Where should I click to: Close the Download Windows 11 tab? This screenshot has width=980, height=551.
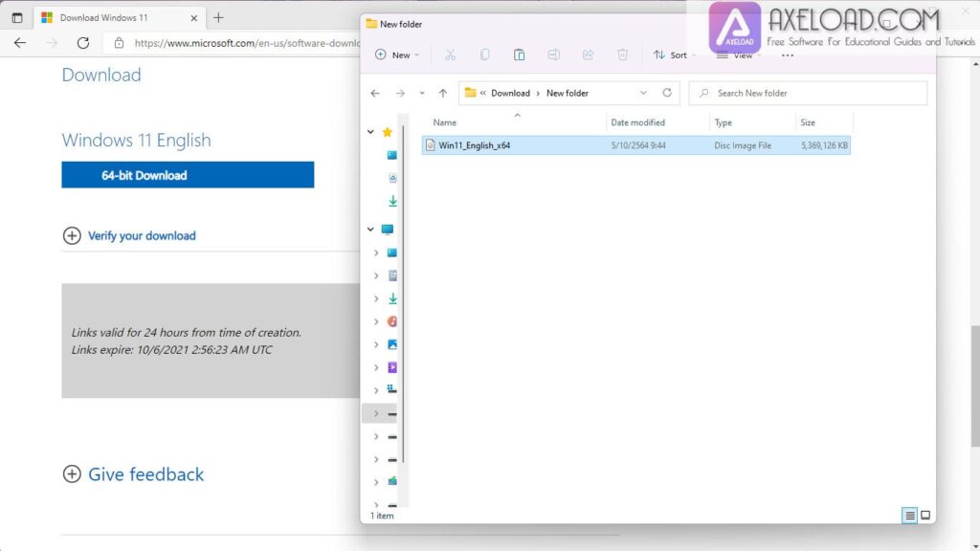click(x=193, y=18)
